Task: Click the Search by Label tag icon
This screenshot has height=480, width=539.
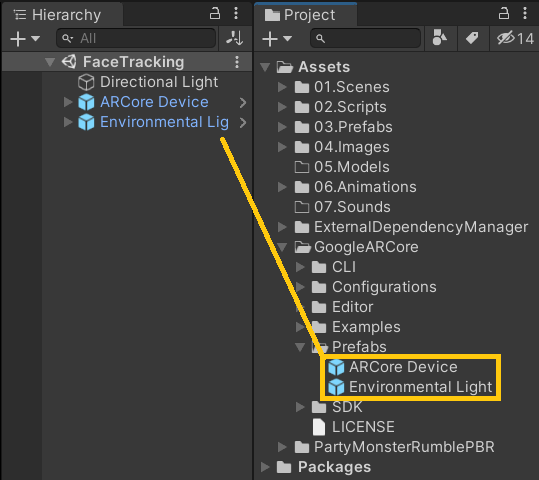Action: (x=472, y=38)
